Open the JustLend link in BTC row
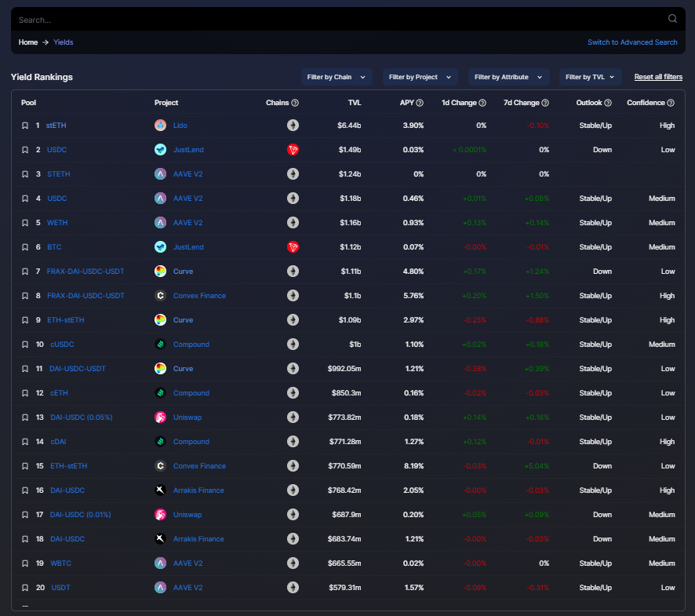 (188, 247)
